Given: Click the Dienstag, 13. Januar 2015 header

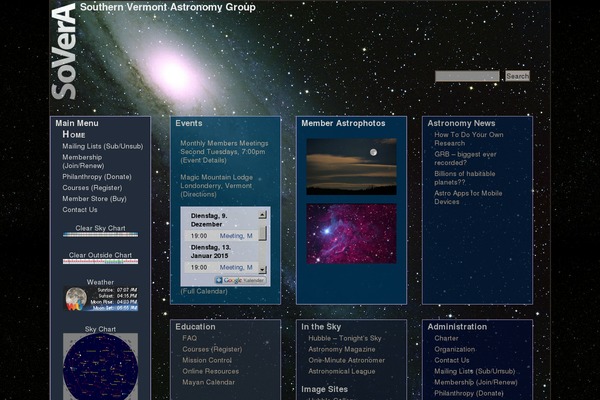Looking at the screenshot, I should 210,251.
